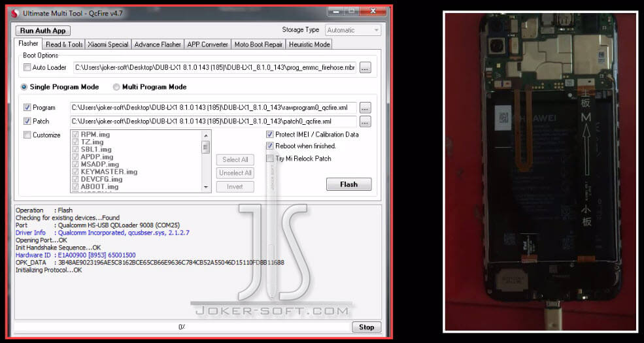Click the partition list scrollbar thumb
Screen dimensions: 644x343
point(206,146)
